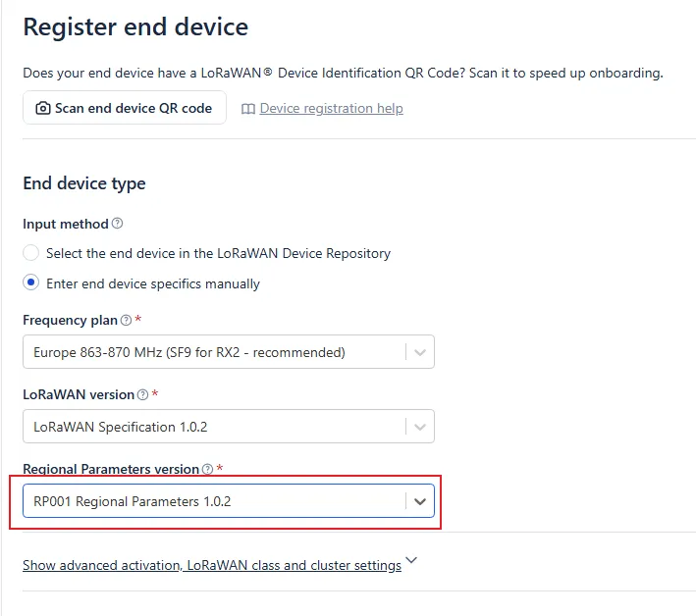Expand advanced activation, LoRaWAN class settings
This screenshot has width=696, height=616.
tap(212, 565)
